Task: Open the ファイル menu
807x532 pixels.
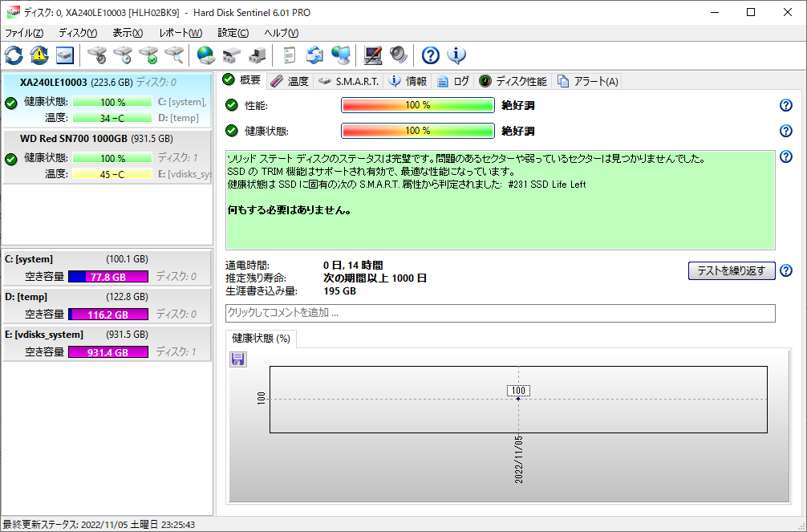Action: pyautogui.click(x=24, y=33)
